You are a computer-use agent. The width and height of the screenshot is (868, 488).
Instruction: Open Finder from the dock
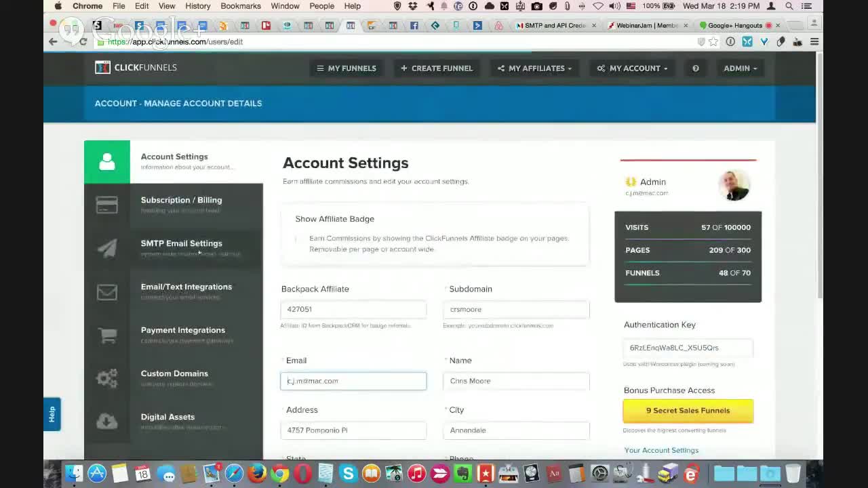click(x=74, y=473)
